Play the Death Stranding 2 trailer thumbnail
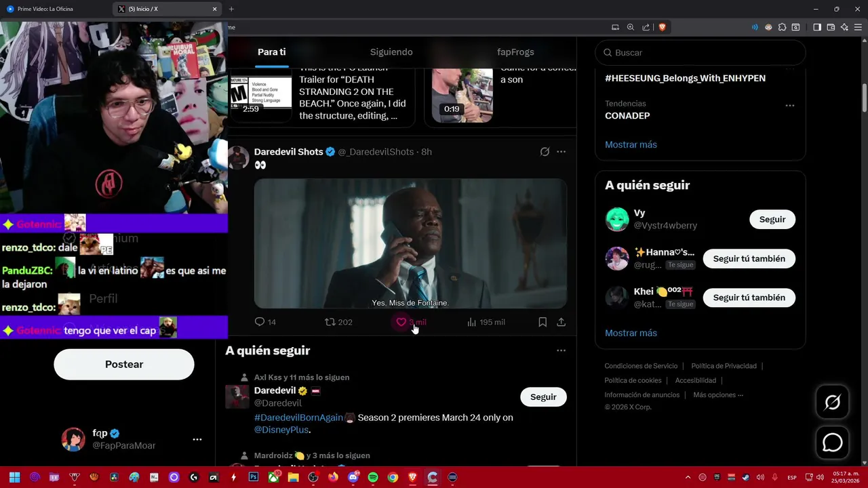The width and height of the screenshot is (868, 488). coord(261,95)
